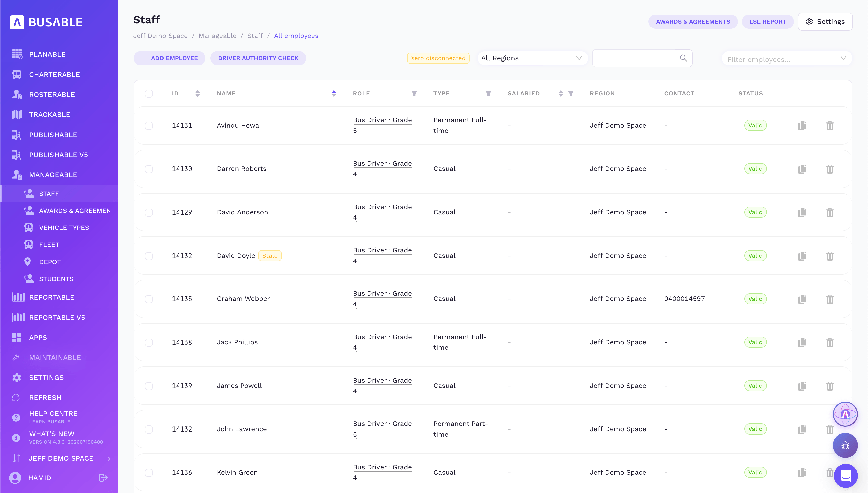Click the Add Employee button

pos(169,58)
